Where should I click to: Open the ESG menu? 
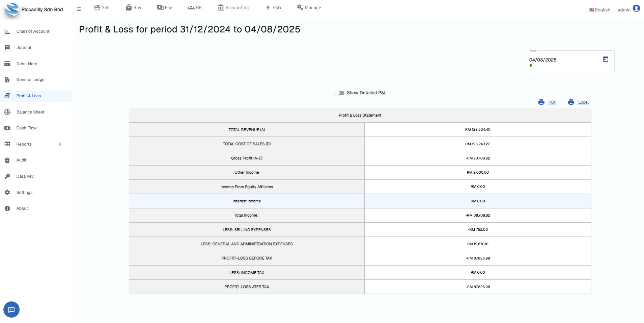tap(273, 7)
